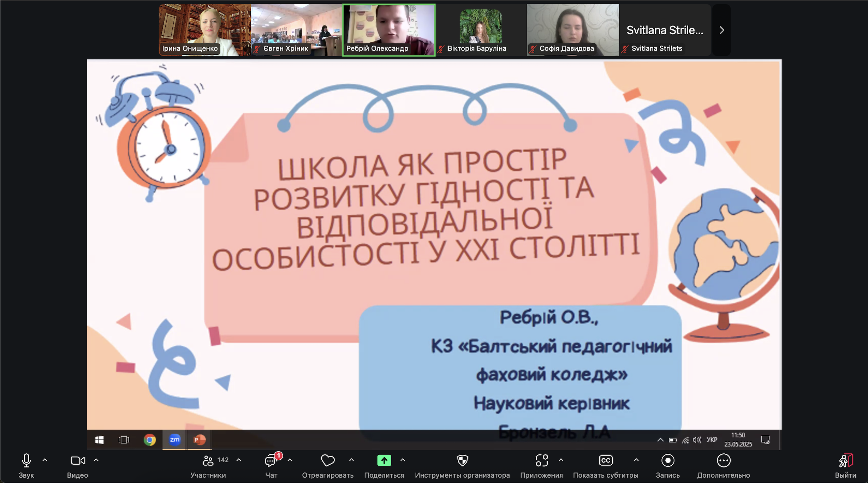The width and height of the screenshot is (868, 483).
Task: Click the Отреагировать heart icon
Action: [327, 460]
